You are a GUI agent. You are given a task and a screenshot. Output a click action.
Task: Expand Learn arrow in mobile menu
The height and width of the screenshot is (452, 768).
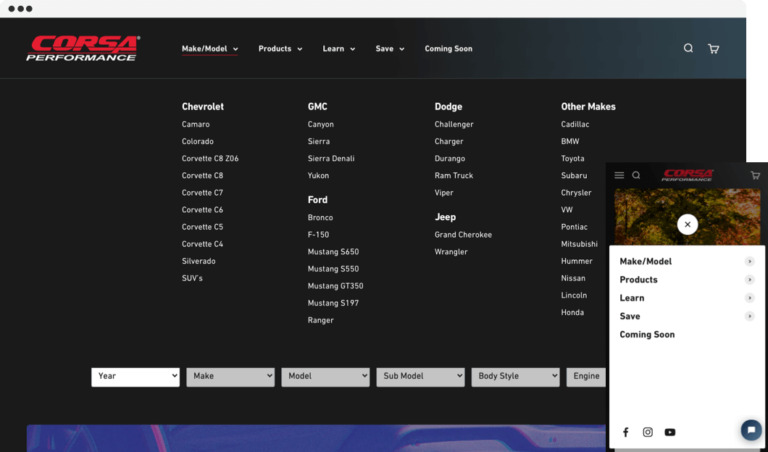tap(749, 298)
